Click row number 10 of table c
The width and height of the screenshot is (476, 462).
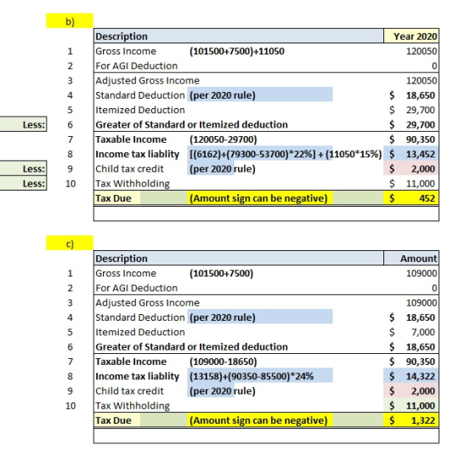point(71,406)
